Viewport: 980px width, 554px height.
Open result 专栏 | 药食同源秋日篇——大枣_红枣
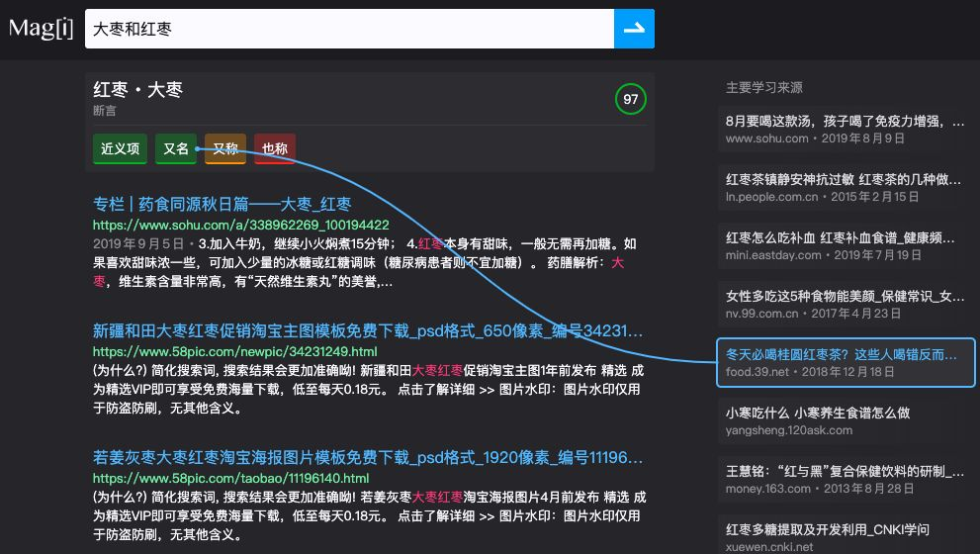coord(222,204)
